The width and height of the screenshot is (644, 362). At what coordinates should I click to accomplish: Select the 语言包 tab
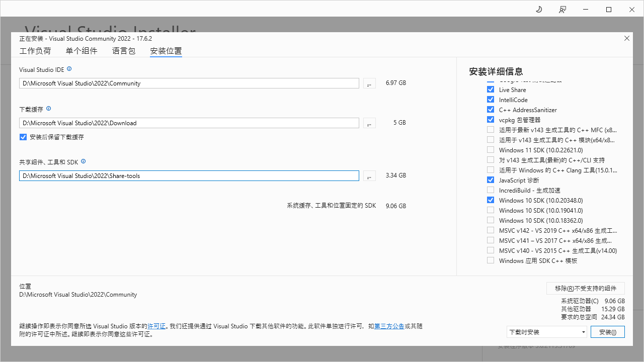(x=124, y=51)
